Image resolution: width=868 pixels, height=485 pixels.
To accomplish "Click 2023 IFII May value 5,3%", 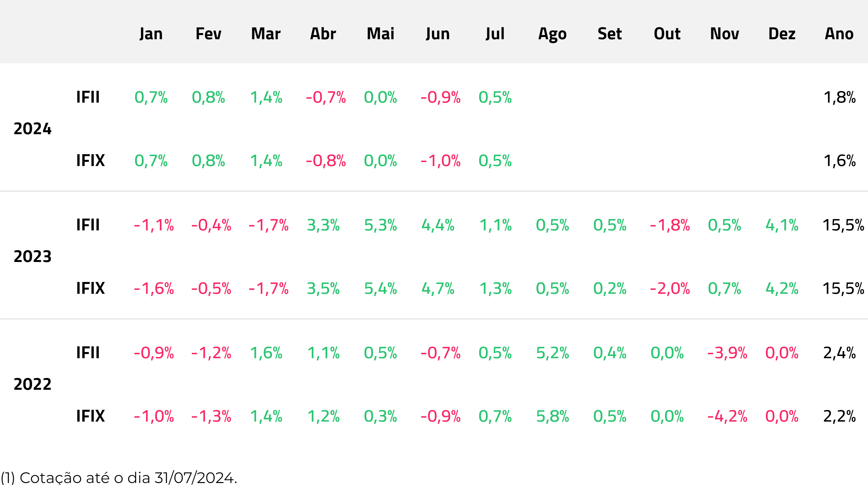I will [380, 225].
